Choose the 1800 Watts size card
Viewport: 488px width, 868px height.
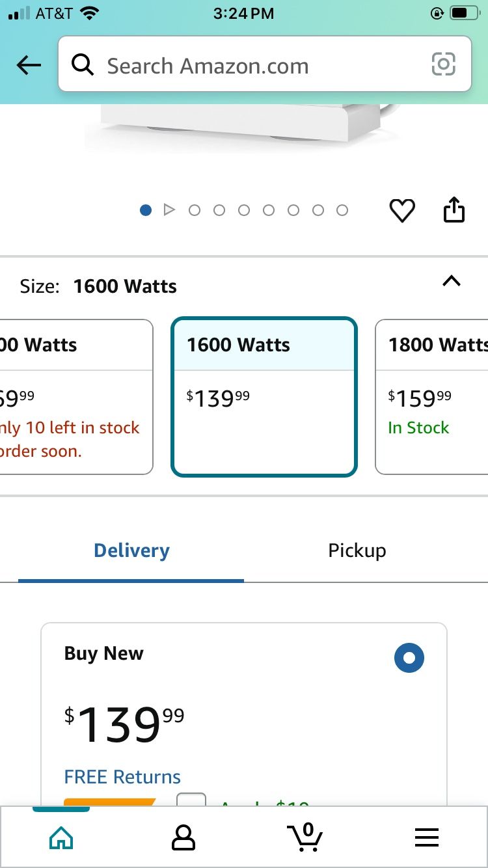(432, 396)
